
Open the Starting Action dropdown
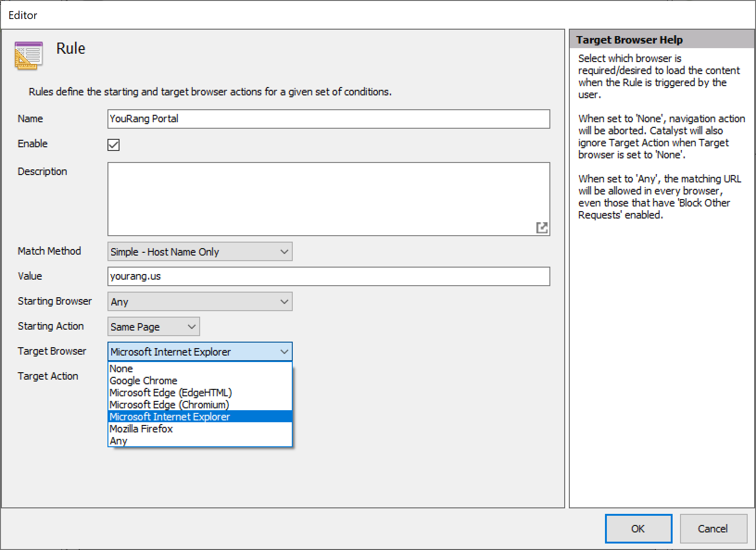[x=153, y=327]
